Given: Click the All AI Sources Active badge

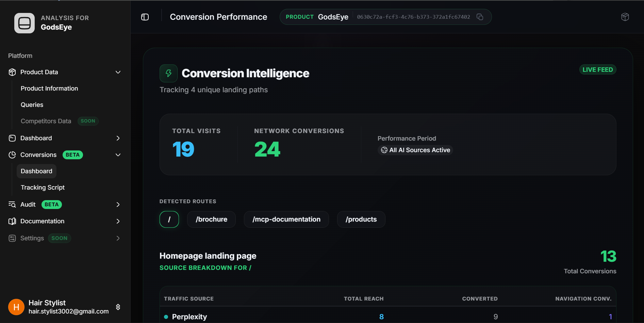Looking at the screenshot, I should point(415,150).
